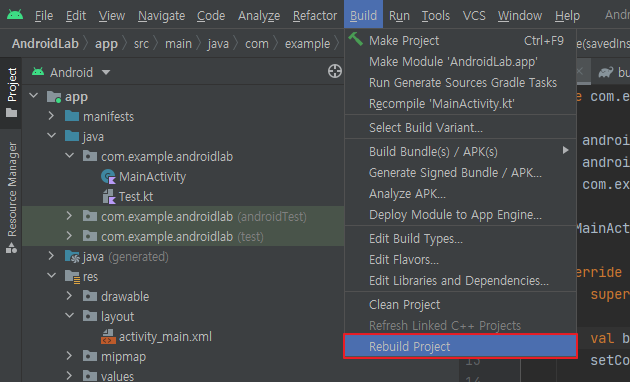Open the Edit menu
Viewport: 630px width, 382px height.
[x=76, y=16]
